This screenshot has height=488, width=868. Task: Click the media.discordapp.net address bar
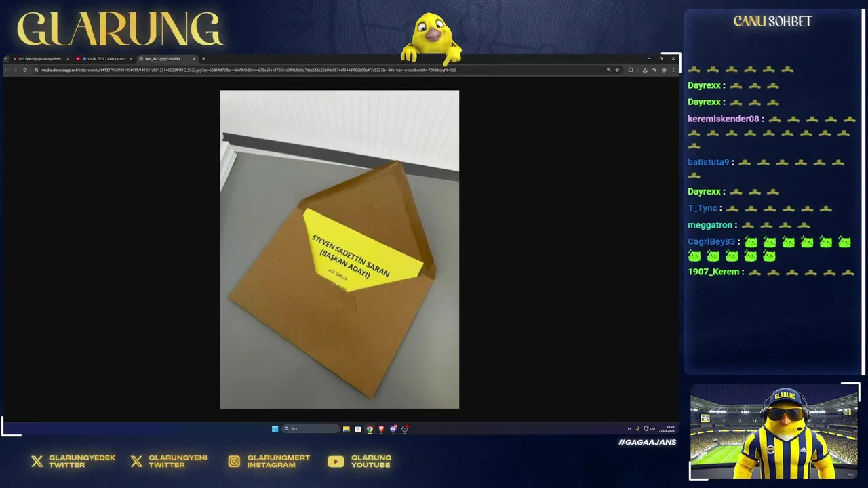pyautogui.click(x=325, y=70)
